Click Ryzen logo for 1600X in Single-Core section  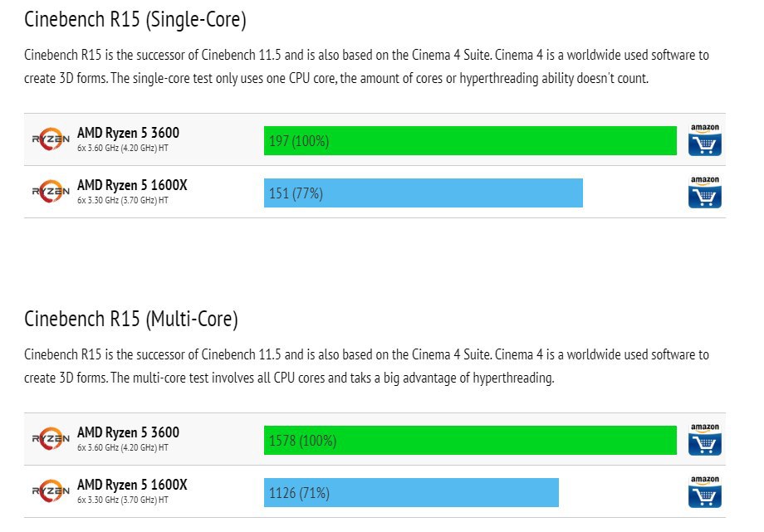pyautogui.click(x=51, y=192)
